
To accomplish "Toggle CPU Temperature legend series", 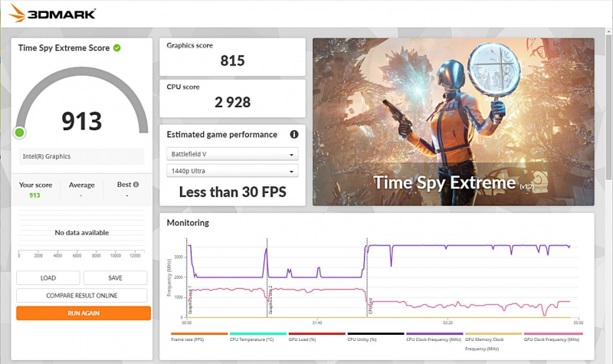I will point(257,338).
